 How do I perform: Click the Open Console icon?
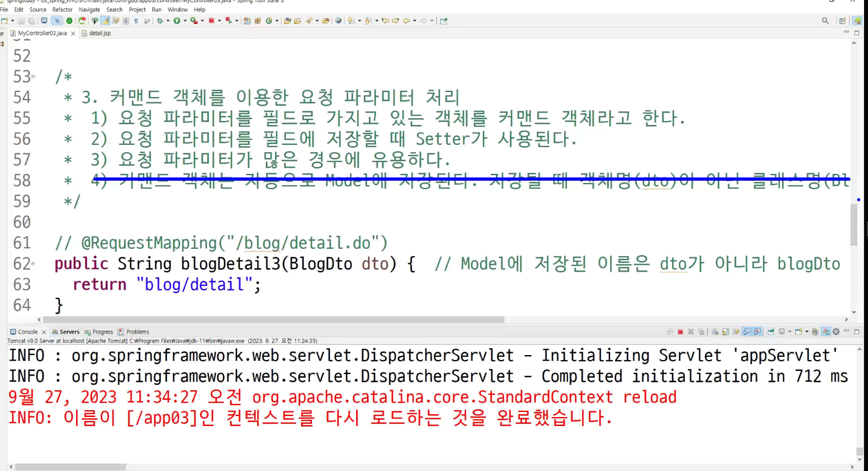(799, 332)
